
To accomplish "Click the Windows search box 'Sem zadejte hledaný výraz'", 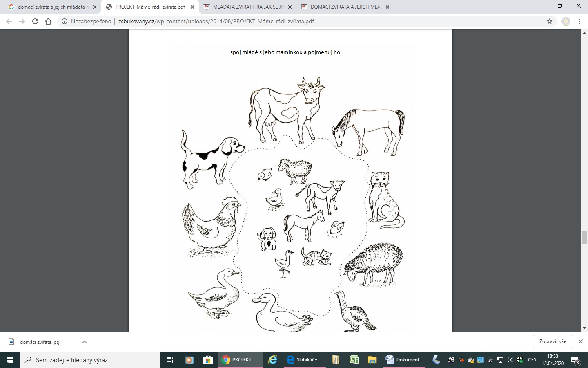I will (90, 360).
